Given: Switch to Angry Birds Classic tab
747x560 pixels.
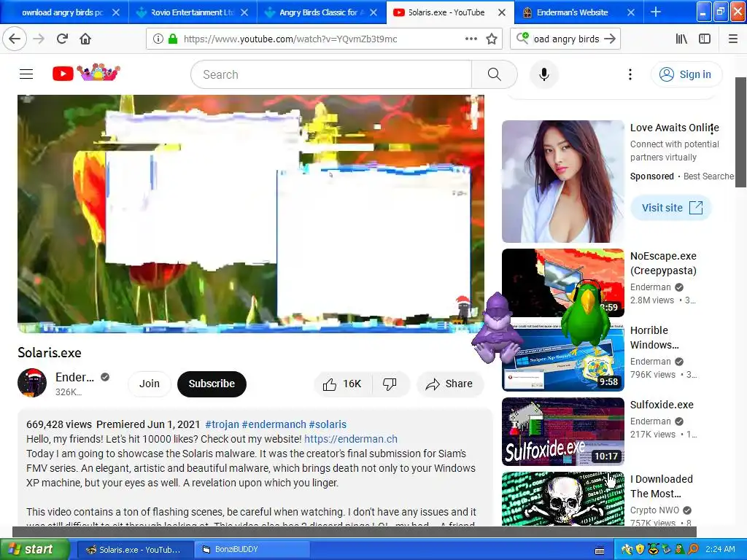Looking at the screenshot, I should [x=322, y=12].
